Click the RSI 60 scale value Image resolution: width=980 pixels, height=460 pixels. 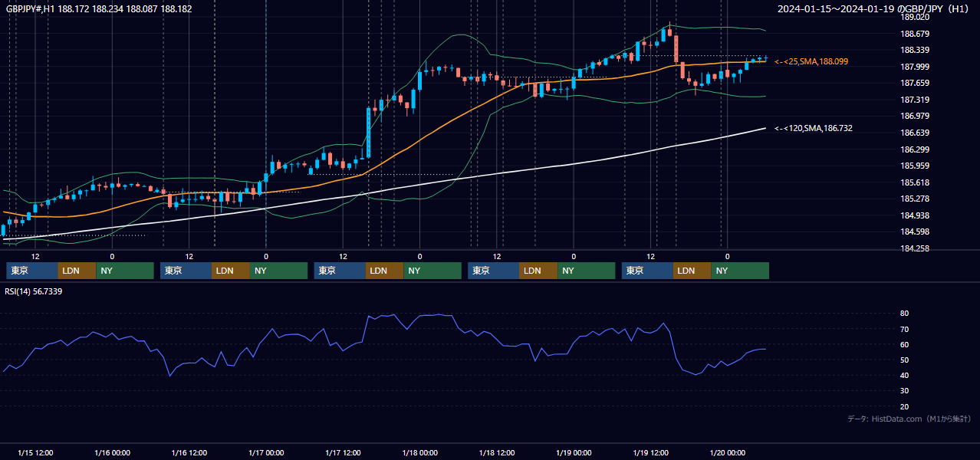904,344
